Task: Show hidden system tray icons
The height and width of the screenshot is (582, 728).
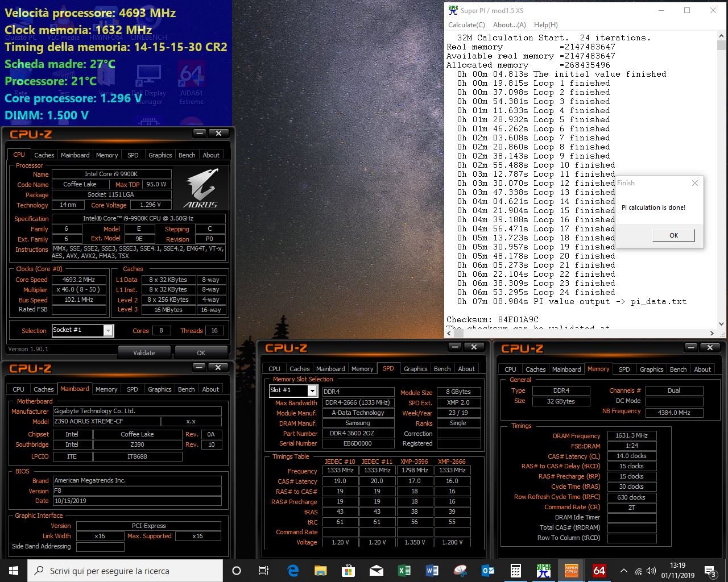Action: 624,571
